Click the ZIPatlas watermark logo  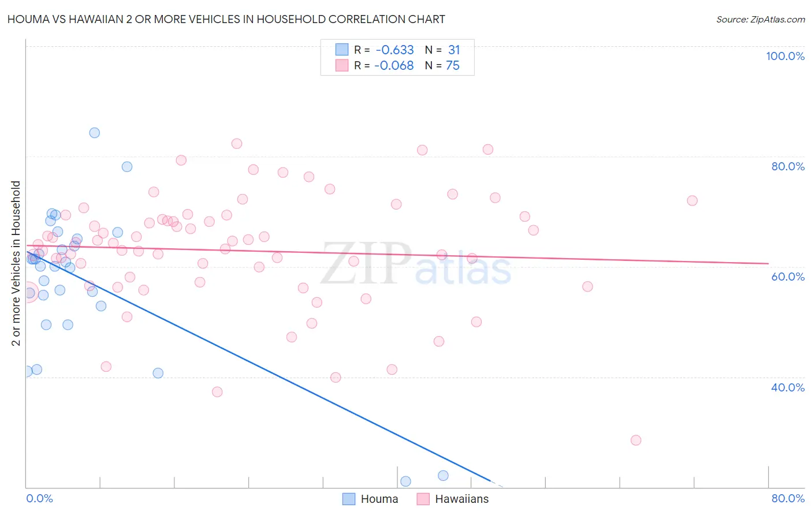(416, 264)
